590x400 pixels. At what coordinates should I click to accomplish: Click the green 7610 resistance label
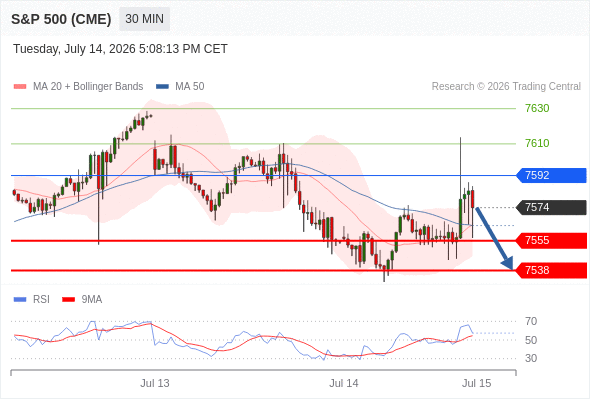[537, 143]
